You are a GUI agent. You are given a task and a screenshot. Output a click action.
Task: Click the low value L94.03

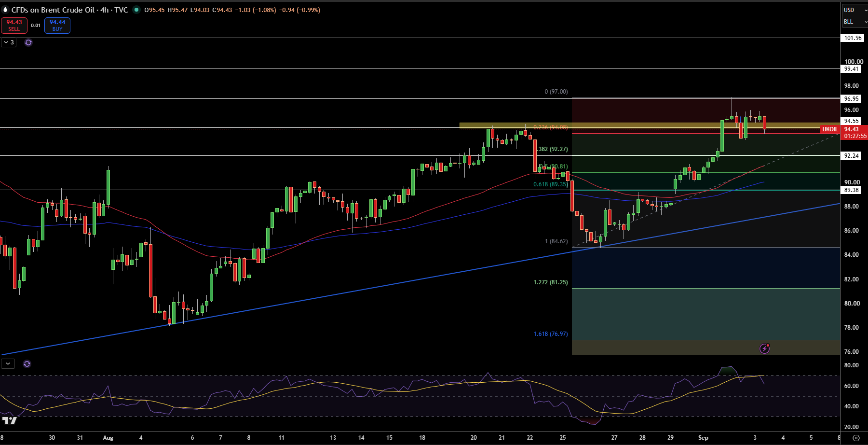pyautogui.click(x=200, y=10)
